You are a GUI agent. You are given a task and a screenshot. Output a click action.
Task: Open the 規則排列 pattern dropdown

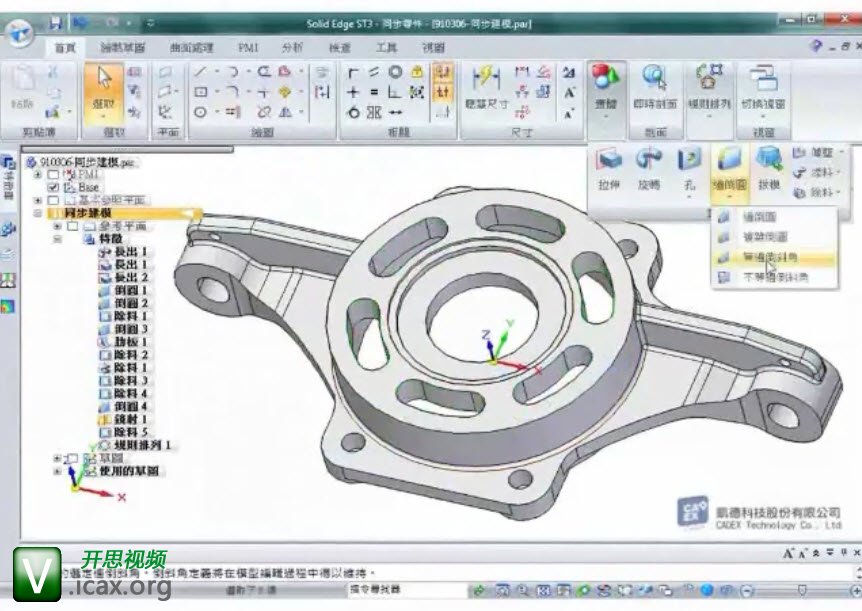point(709,117)
